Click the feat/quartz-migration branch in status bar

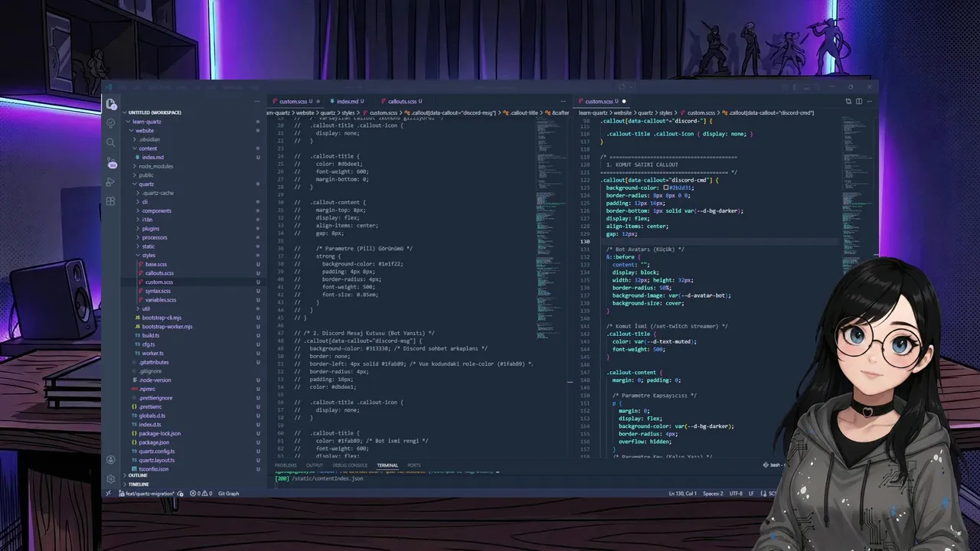pos(145,494)
